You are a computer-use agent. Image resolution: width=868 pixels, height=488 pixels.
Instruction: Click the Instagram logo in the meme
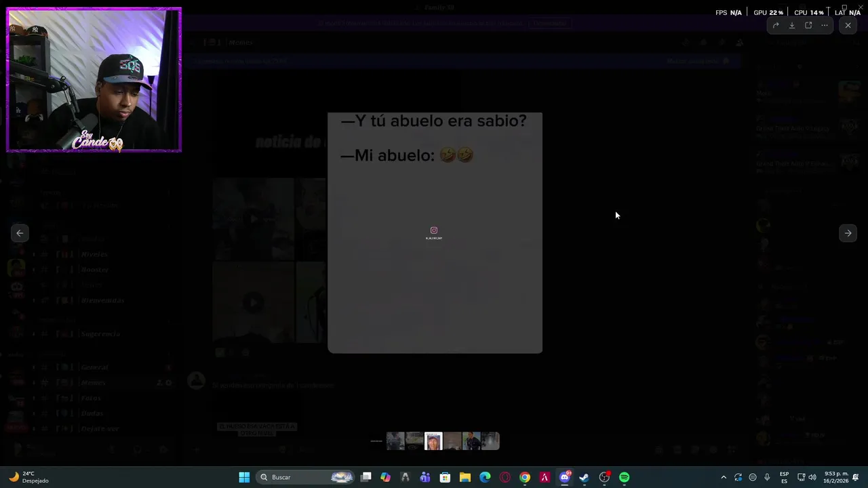(x=434, y=230)
